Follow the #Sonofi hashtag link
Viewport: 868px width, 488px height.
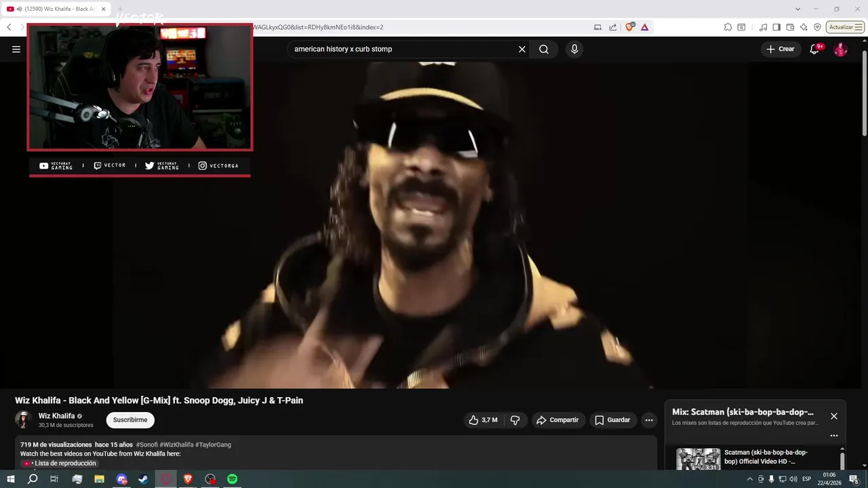(x=146, y=445)
